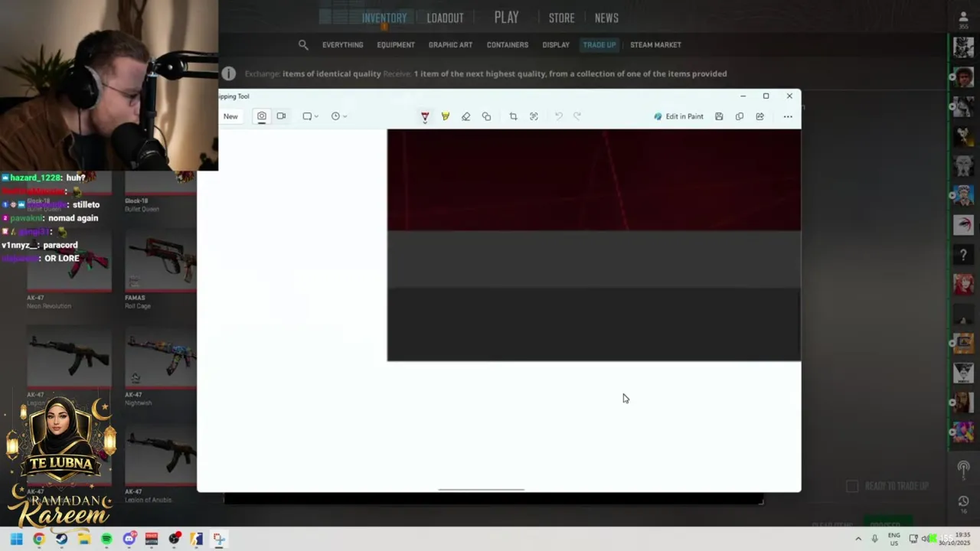Click the microphone icon in system tray

(x=874, y=539)
